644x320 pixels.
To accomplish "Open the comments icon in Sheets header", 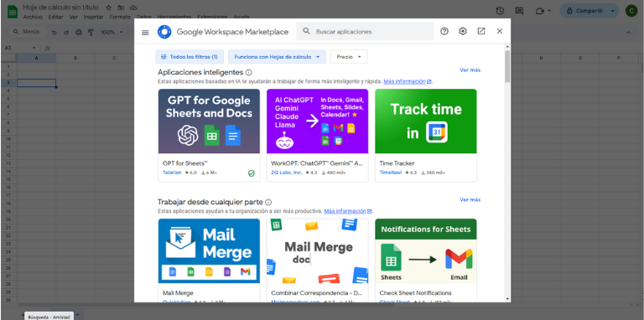I will pyautogui.click(x=519, y=11).
